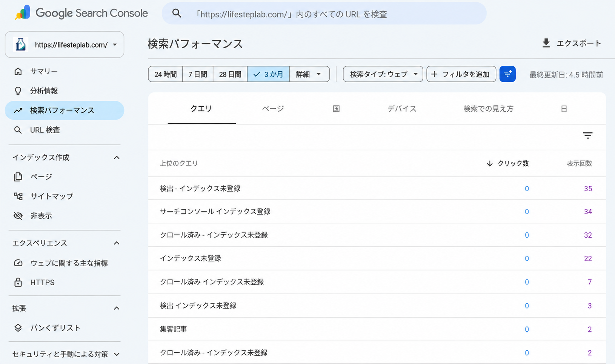The image size is (615, 364).
Task: Select the クエリ tab
Action: pyautogui.click(x=201, y=109)
